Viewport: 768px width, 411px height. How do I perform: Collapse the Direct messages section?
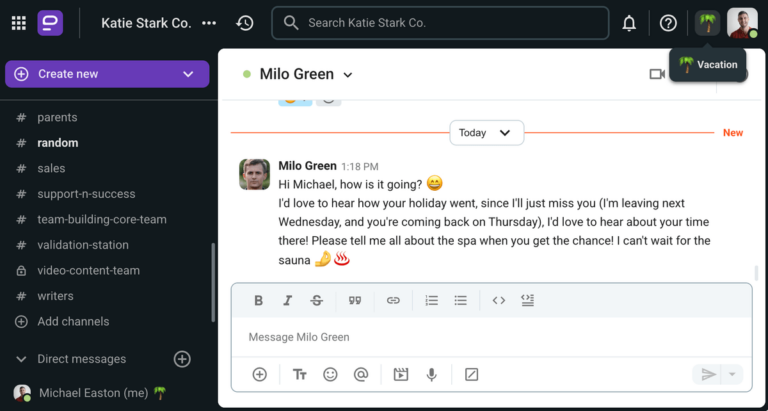22,359
